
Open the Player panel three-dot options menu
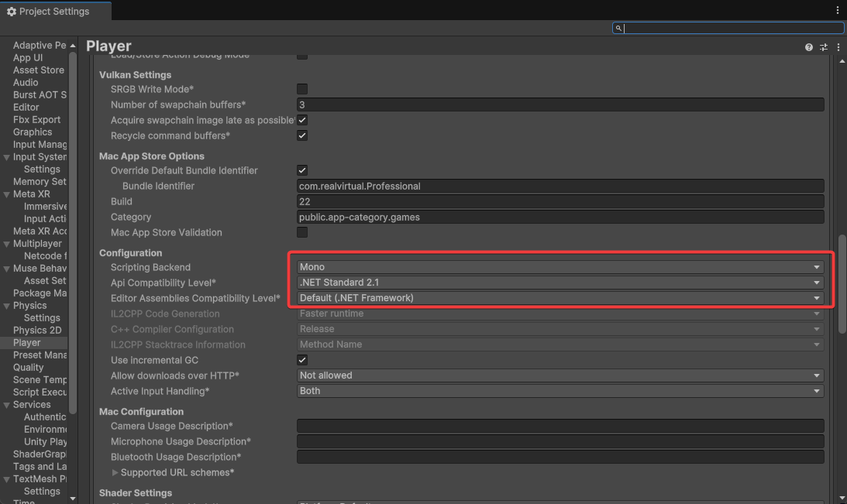coord(838,47)
